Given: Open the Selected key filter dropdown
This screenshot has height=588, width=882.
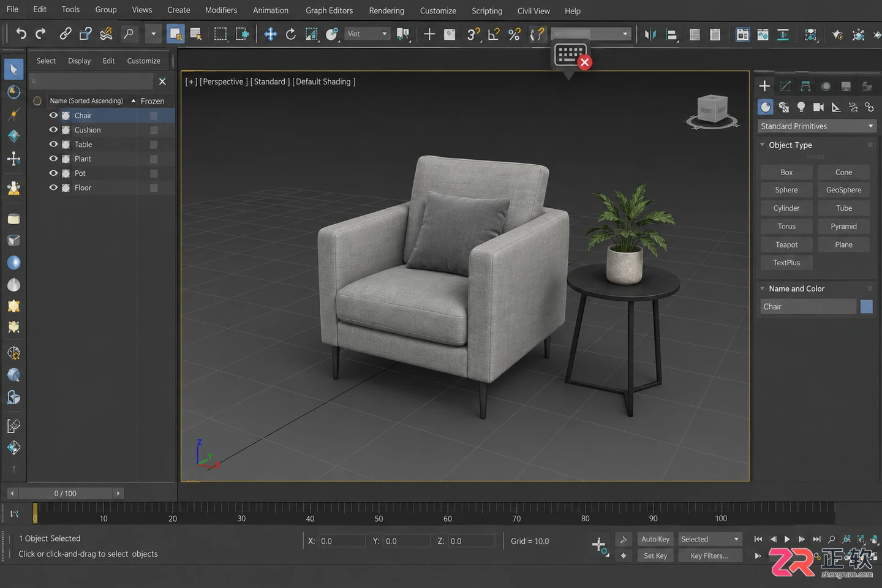Looking at the screenshot, I should [x=710, y=539].
